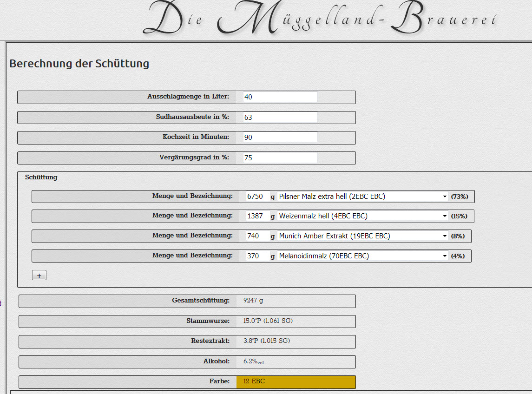Add a malt row with plus button
Screen dimensions: 532x394
coord(39,276)
